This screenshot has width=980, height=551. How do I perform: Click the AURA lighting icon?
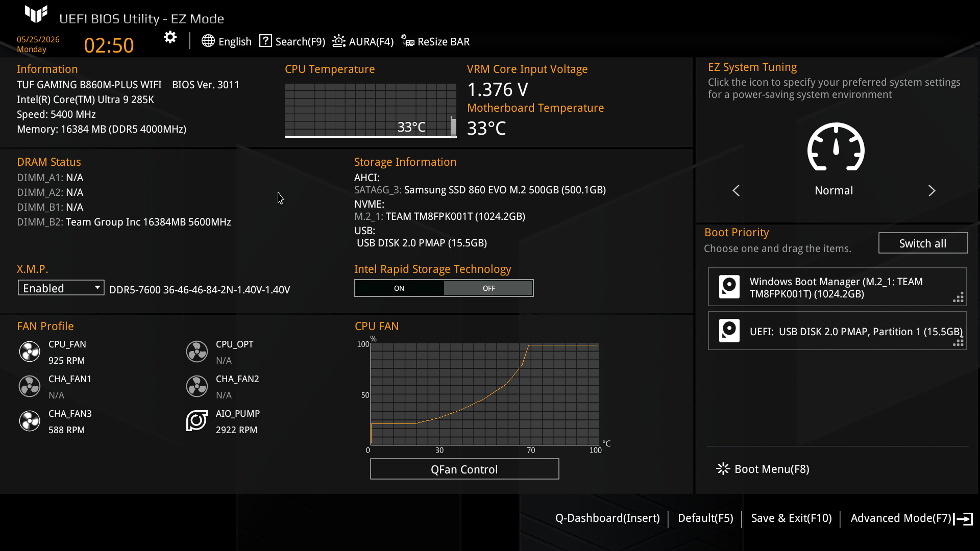pyautogui.click(x=339, y=41)
